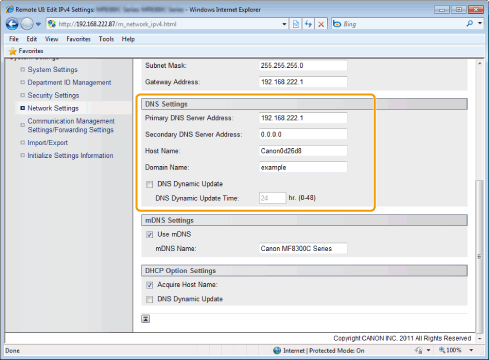Image resolution: width=489 pixels, height=360 pixels.
Task: Click the Copyright CANON INC. text
Action: coord(402,338)
